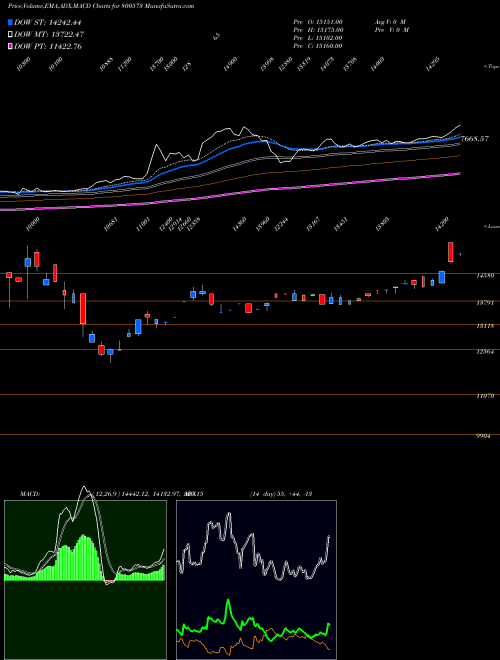Click the tall red candle at far right
This screenshot has height=660, width=500.
451,252
